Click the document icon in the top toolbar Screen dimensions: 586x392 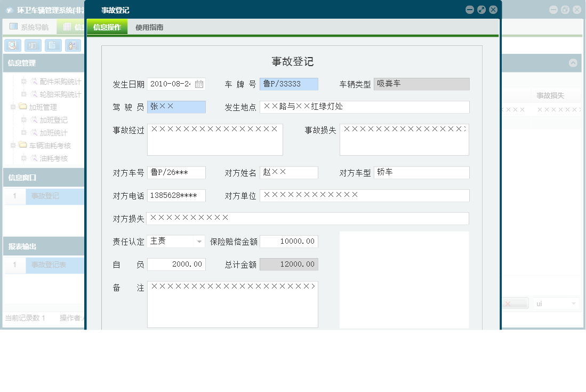click(x=53, y=45)
